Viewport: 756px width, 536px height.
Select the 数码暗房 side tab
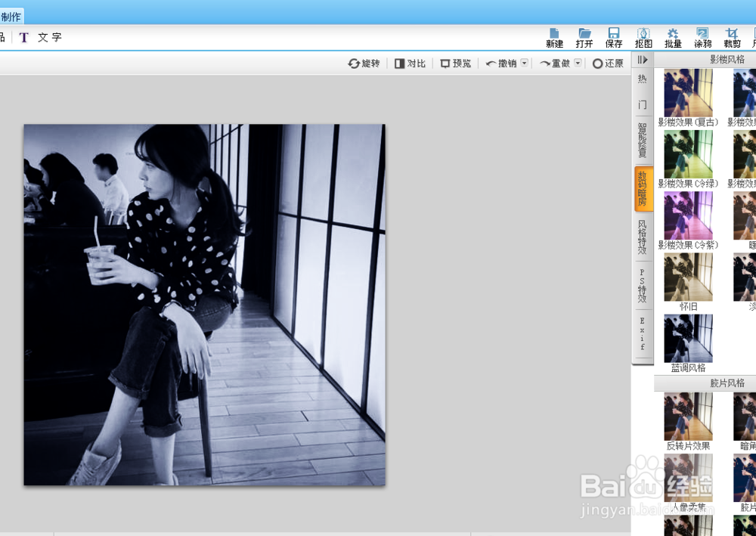(643, 188)
